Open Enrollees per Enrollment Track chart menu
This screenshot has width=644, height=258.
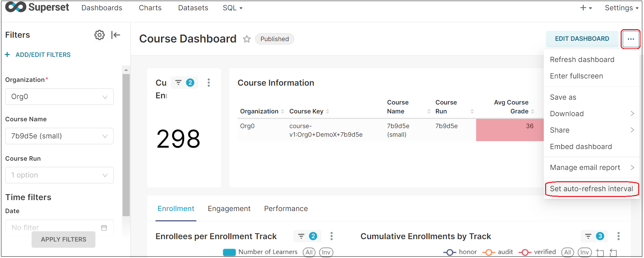pyautogui.click(x=331, y=236)
